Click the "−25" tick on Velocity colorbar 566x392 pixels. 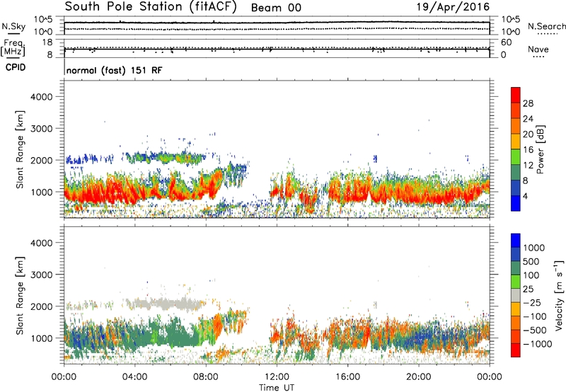click(x=532, y=302)
